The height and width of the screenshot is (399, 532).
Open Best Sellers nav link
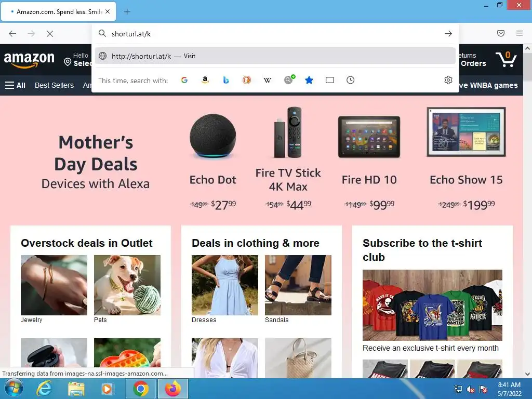[x=54, y=85]
